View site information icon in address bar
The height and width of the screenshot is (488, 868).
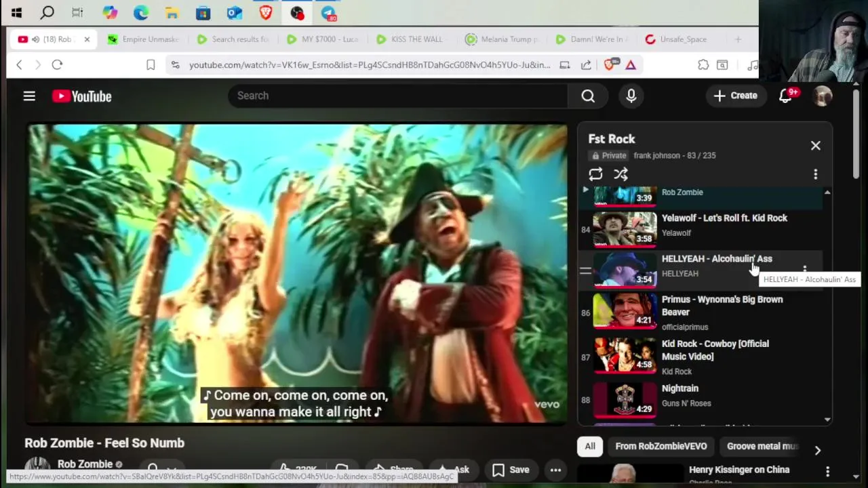tap(176, 65)
